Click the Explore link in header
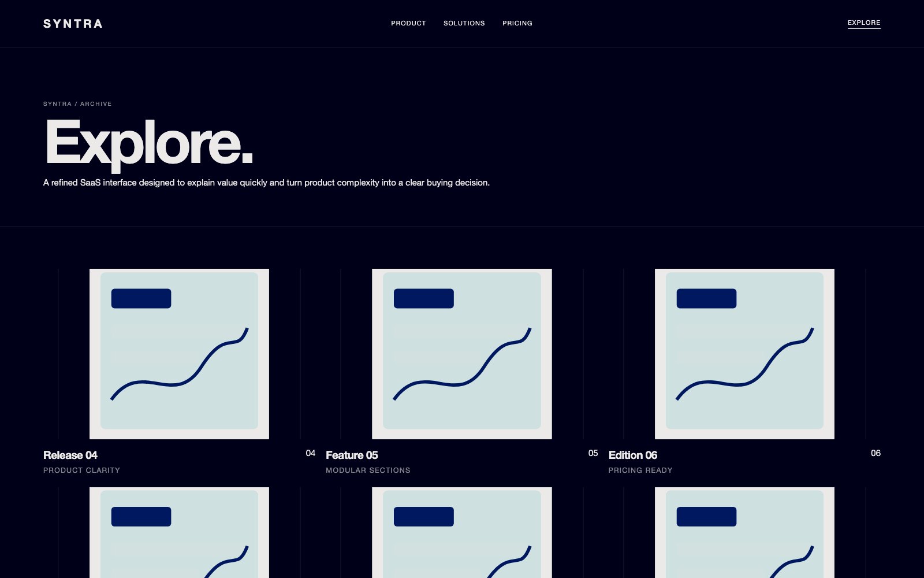 pos(864,23)
